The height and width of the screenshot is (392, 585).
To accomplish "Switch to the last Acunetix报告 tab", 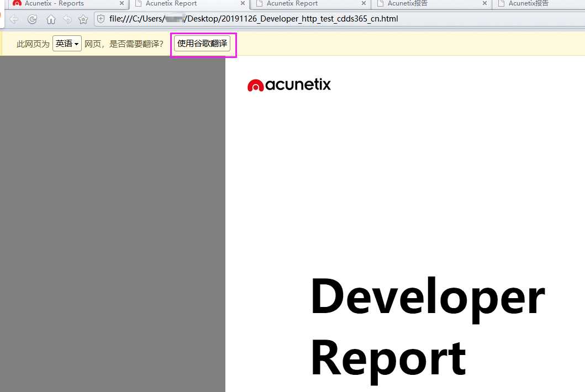I will [x=528, y=3].
